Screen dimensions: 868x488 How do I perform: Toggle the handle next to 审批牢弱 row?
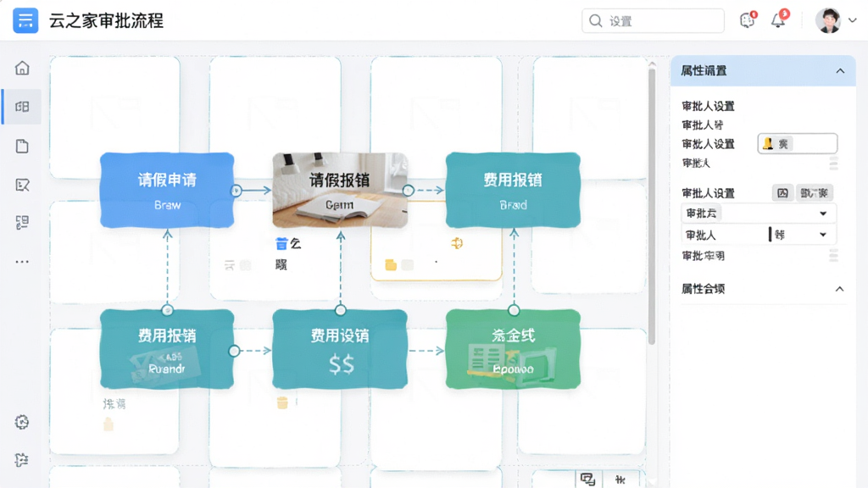coord(833,256)
